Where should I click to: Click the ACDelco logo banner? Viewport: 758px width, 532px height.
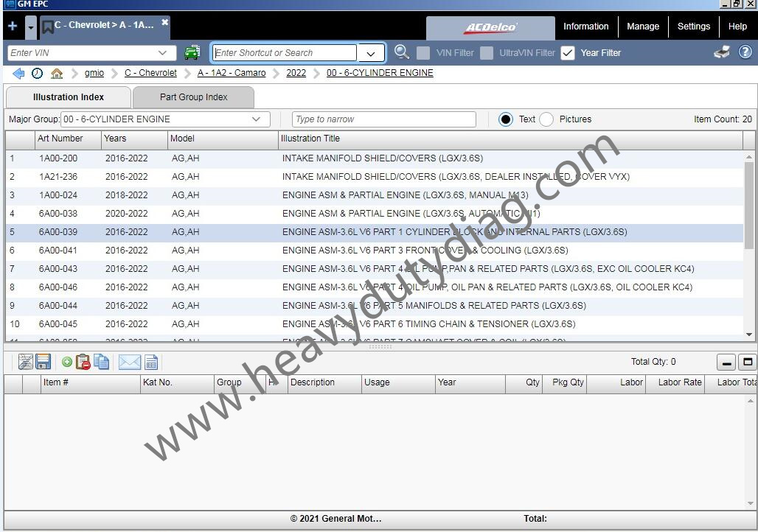490,27
